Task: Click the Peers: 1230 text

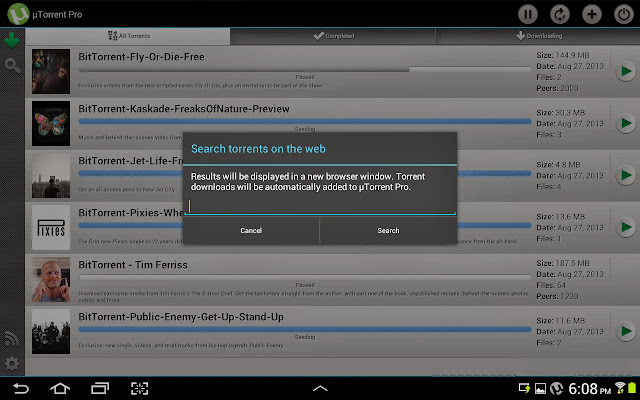Action: point(557,296)
